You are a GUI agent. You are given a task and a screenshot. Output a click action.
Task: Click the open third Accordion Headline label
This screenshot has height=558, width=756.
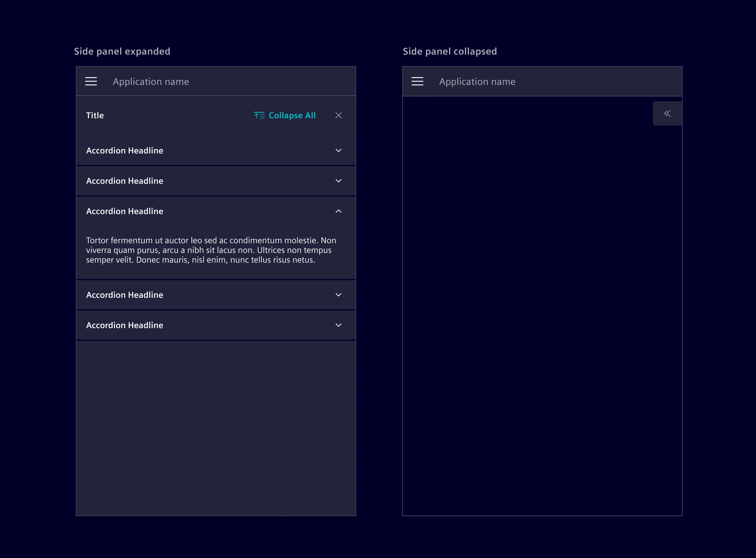point(125,211)
